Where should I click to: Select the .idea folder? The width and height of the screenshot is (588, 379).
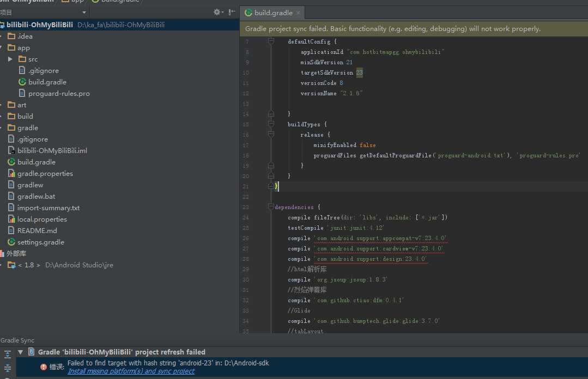(x=25, y=36)
